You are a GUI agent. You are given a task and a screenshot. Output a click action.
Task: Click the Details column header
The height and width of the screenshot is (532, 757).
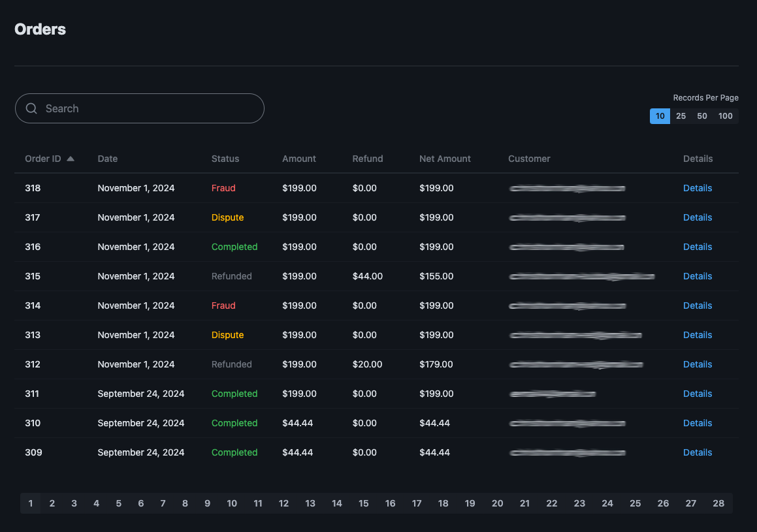pyautogui.click(x=698, y=159)
